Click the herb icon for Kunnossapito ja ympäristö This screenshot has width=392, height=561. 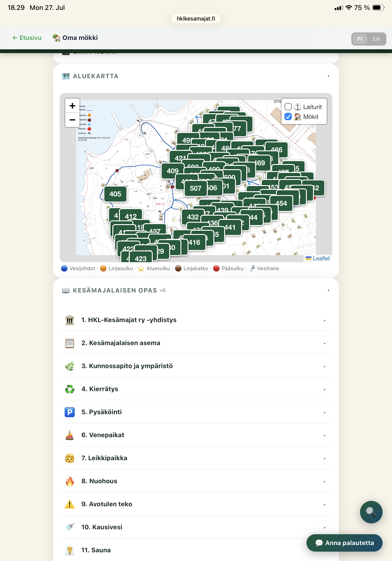70,366
